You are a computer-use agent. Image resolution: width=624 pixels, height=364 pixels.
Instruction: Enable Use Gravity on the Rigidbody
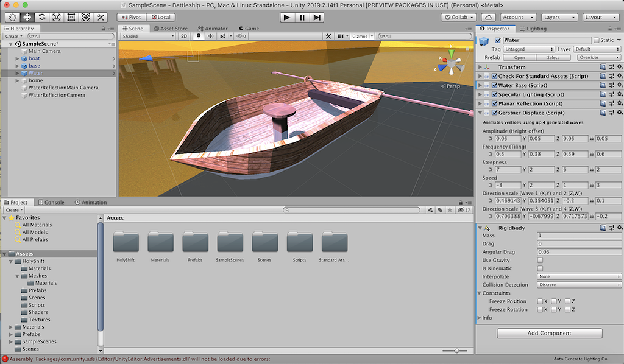point(539,259)
